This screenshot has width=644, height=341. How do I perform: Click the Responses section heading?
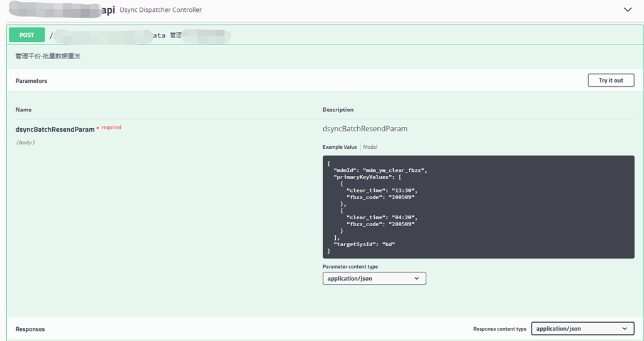pos(30,329)
